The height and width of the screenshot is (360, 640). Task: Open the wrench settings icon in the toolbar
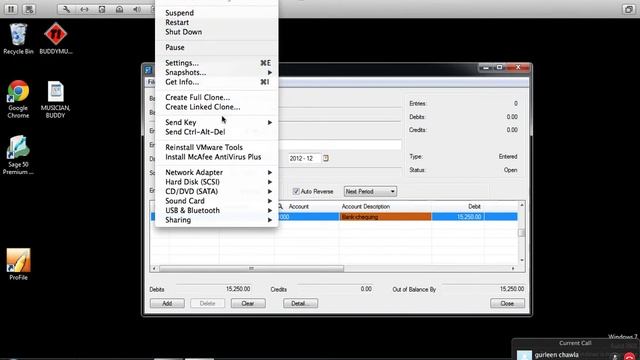66,9
